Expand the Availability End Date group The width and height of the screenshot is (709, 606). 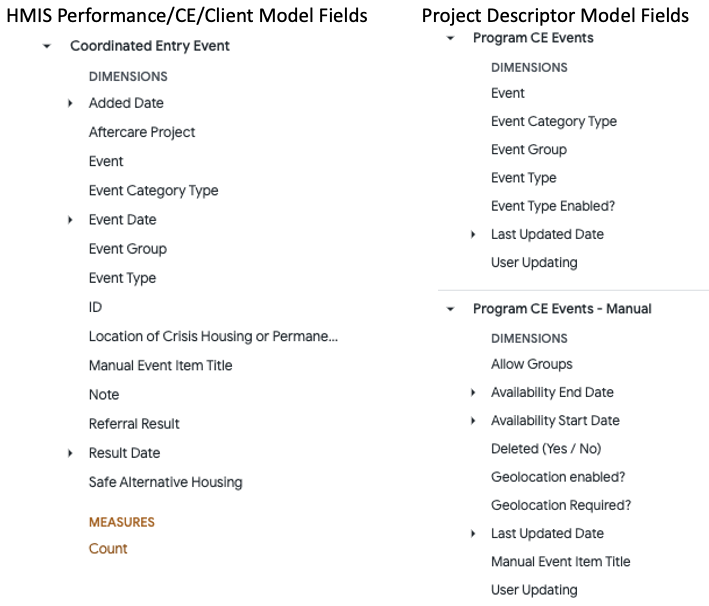473,393
